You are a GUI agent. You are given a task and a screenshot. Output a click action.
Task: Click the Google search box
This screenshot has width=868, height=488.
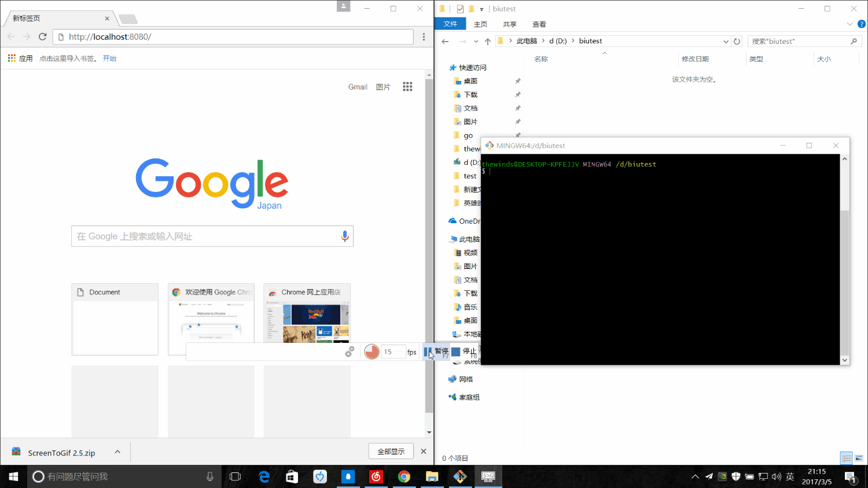212,236
